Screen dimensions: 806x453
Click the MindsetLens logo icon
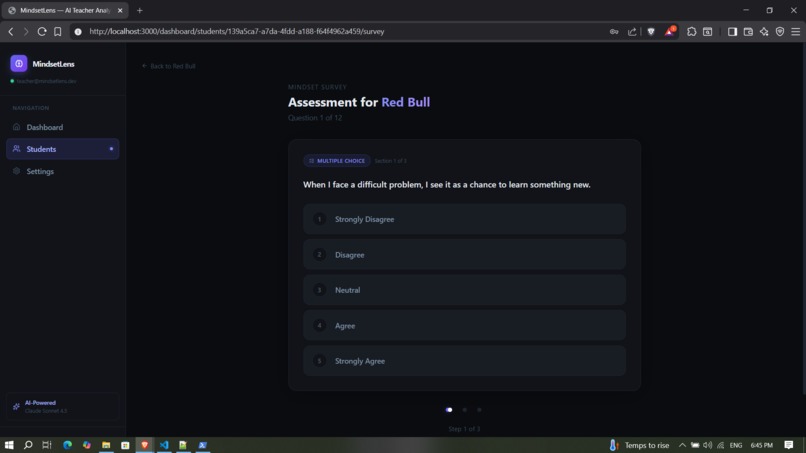click(x=19, y=64)
